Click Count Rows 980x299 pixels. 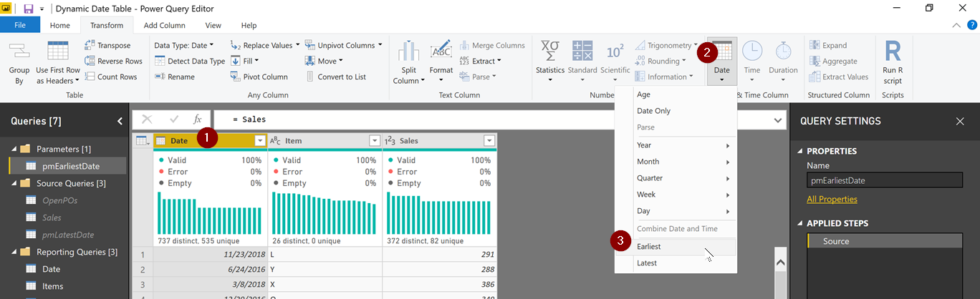110,77
